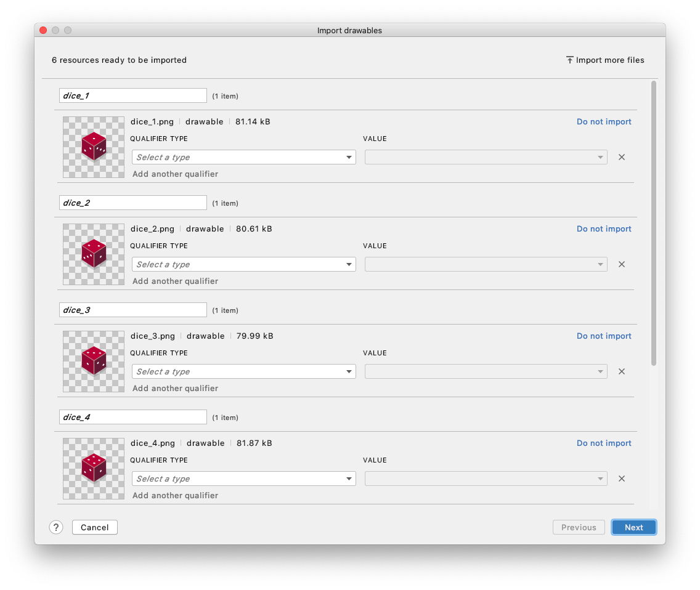Open qualifier type dropdown for dice_3

[243, 371]
